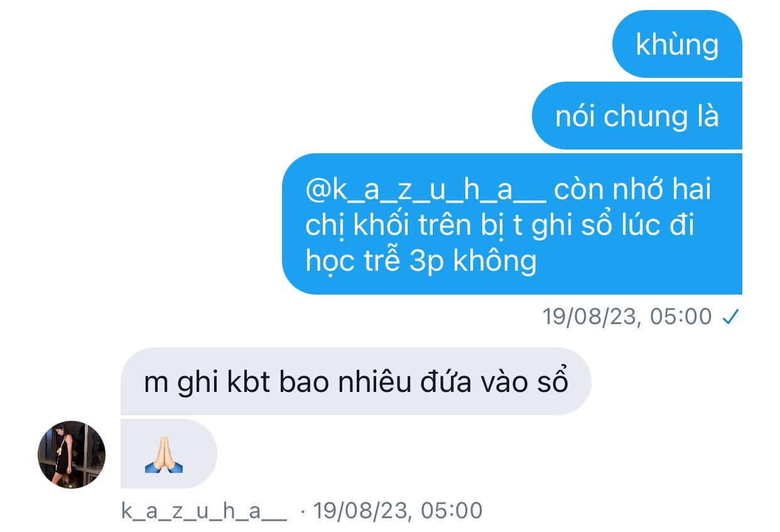Viewport: 780px width, 532px height.
Task: Open the k_a_z_u_h_a__ profile avatar
Action: pos(72,455)
